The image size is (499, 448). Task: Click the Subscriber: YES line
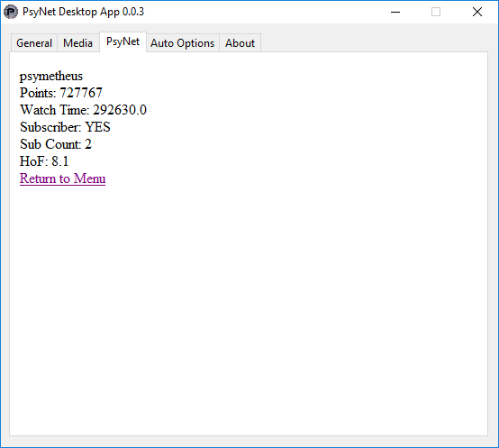(x=65, y=127)
